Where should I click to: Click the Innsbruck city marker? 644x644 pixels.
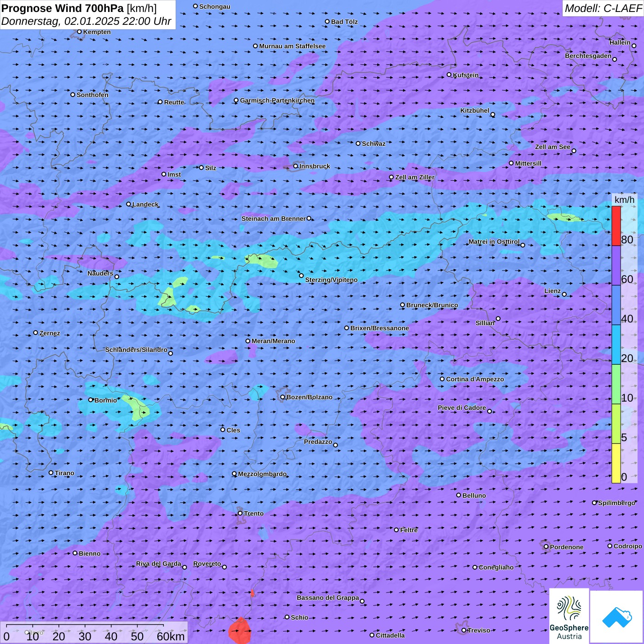click(296, 166)
